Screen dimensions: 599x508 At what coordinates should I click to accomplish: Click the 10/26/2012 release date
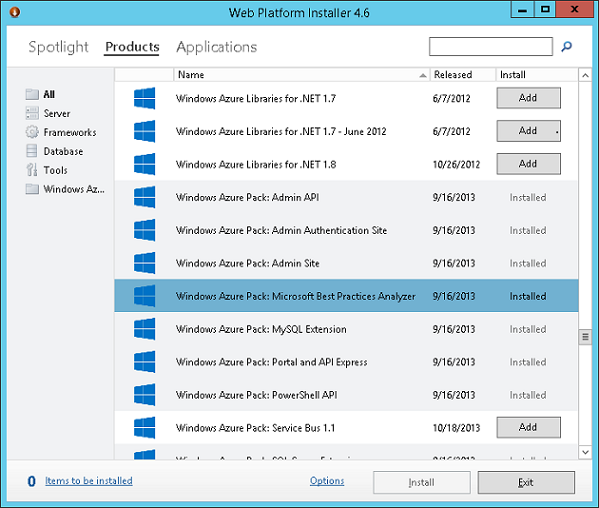coord(456,165)
